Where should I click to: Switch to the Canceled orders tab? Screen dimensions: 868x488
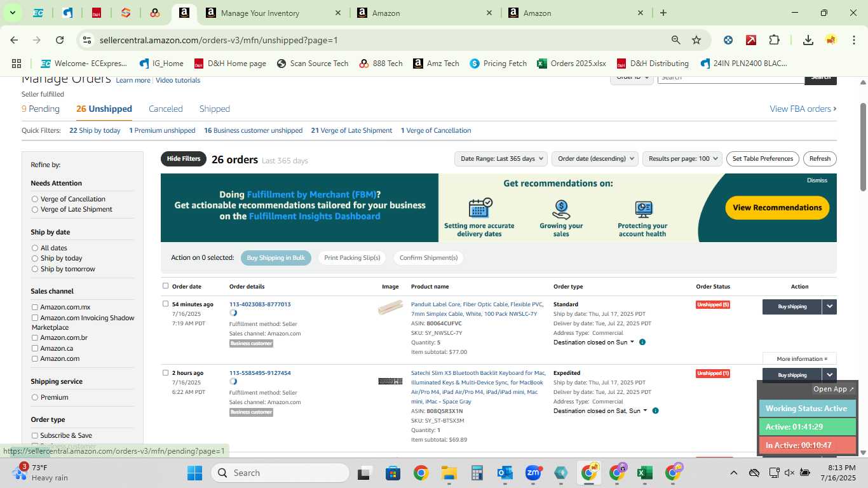(x=166, y=109)
